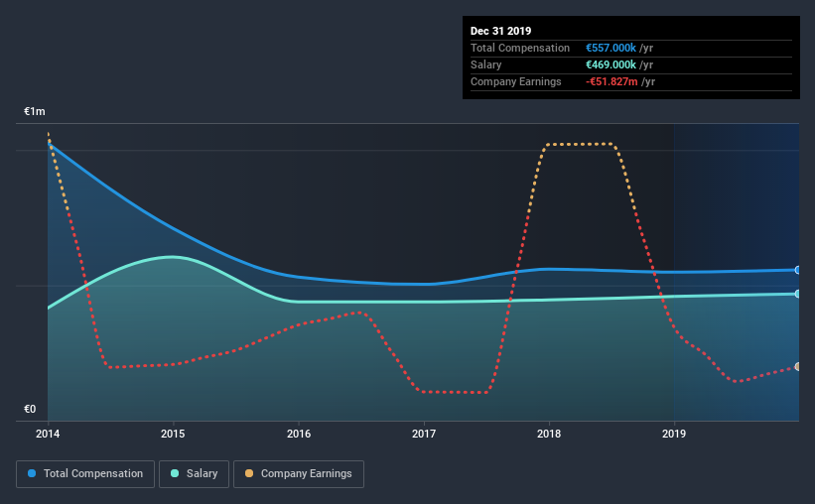This screenshot has width=815, height=504.
Task: Click the 2014 x-axis label
Action: (48, 434)
